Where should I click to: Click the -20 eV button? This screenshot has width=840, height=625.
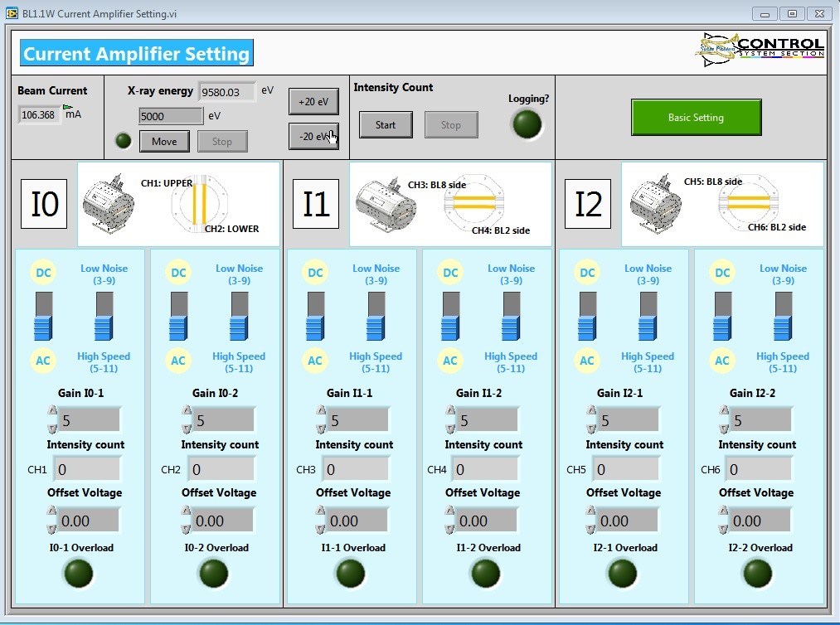click(313, 136)
